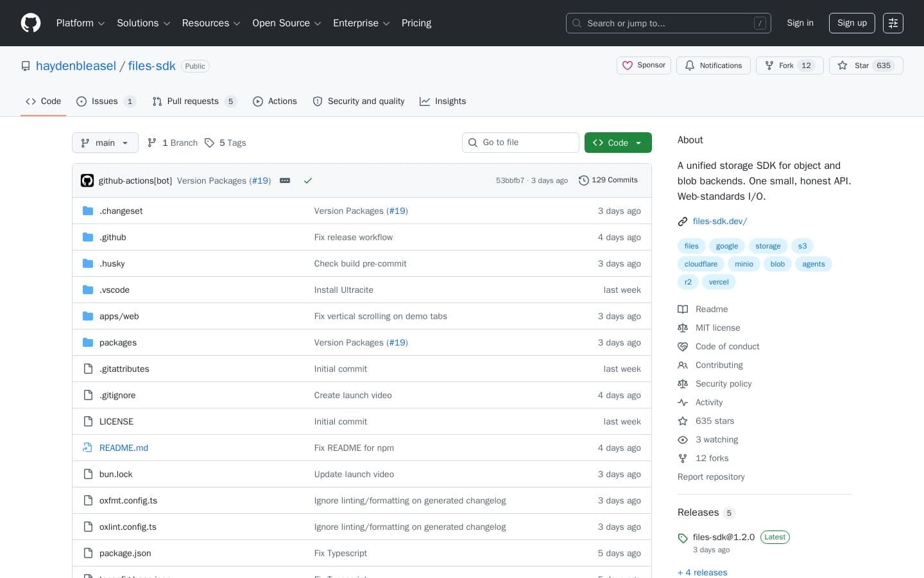The width and height of the screenshot is (924, 578).
Task: Open the oxfmt.config.ts file
Action: coord(128,500)
